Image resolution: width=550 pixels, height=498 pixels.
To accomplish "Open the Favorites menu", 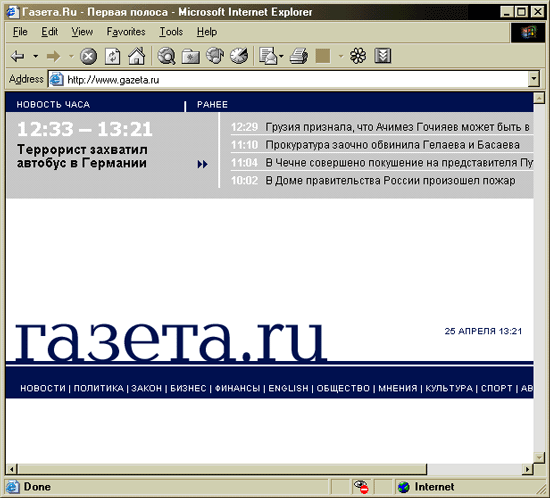I will (x=126, y=32).
